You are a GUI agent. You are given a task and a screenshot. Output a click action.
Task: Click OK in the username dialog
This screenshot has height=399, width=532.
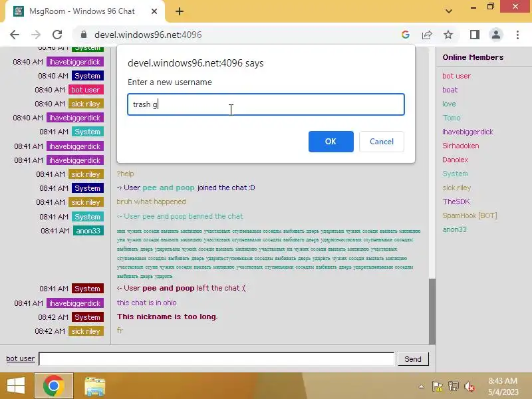331,142
